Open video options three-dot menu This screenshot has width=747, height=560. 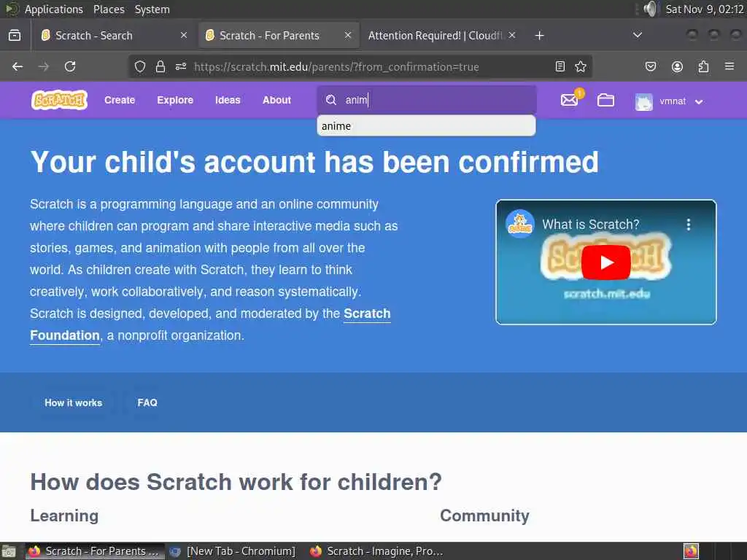point(689,225)
